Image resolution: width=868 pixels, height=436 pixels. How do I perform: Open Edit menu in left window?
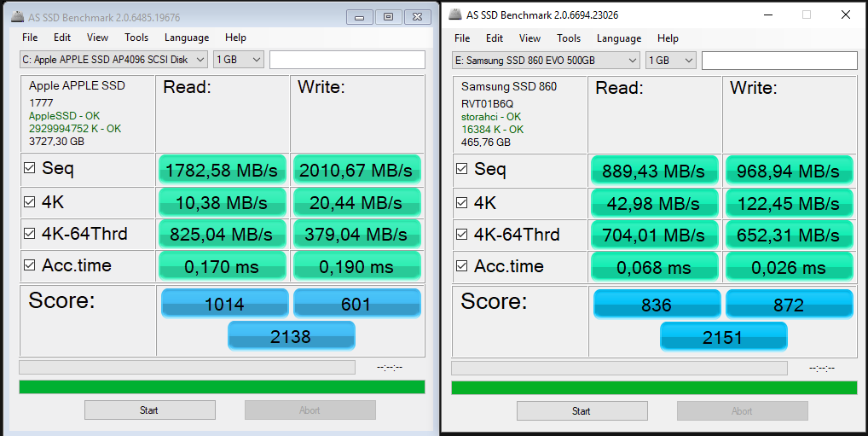62,38
